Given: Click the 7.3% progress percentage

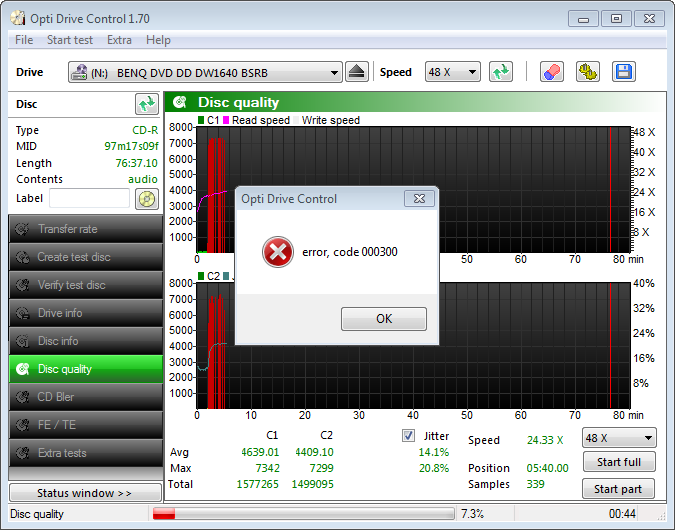Looking at the screenshot, I should [x=472, y=514].
